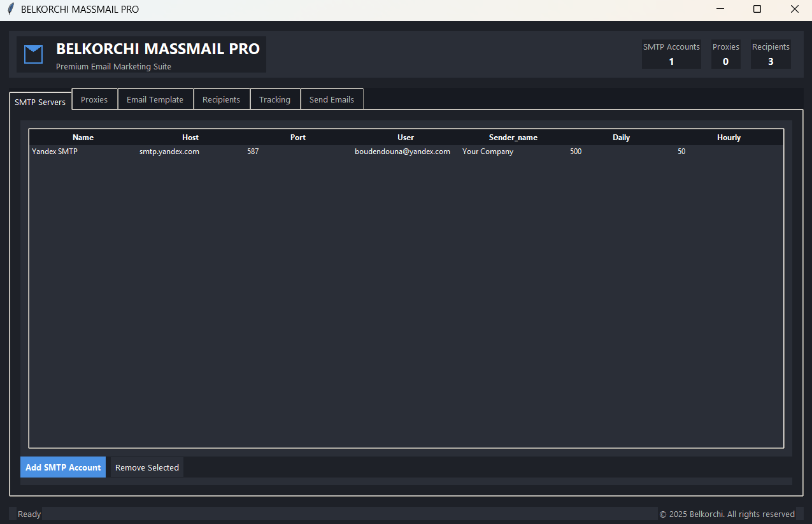Click the Remove Selected button
The height and width of the screenshot is (524, 812).
[147, 467]
